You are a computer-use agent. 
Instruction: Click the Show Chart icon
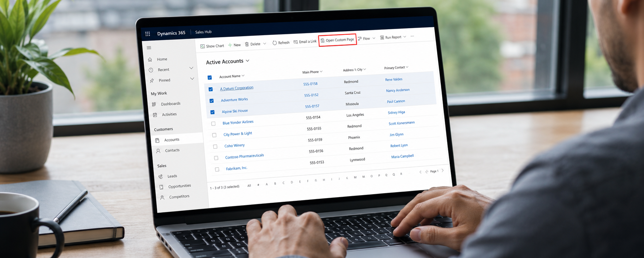(x=202, y=47)
